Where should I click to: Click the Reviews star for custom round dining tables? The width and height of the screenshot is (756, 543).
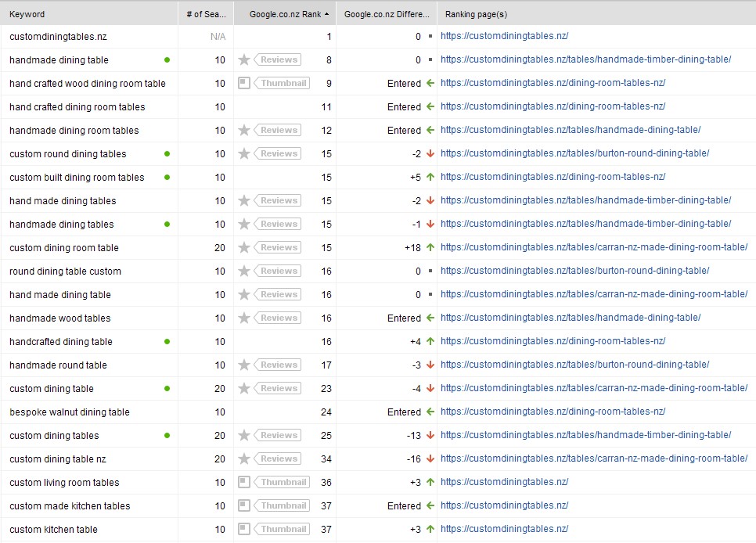[x=244, y=153]
